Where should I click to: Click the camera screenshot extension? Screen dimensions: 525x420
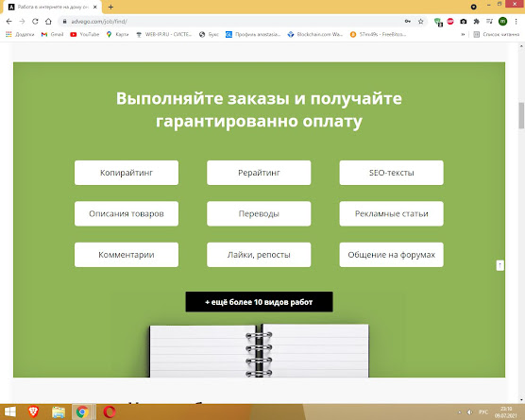464,22
